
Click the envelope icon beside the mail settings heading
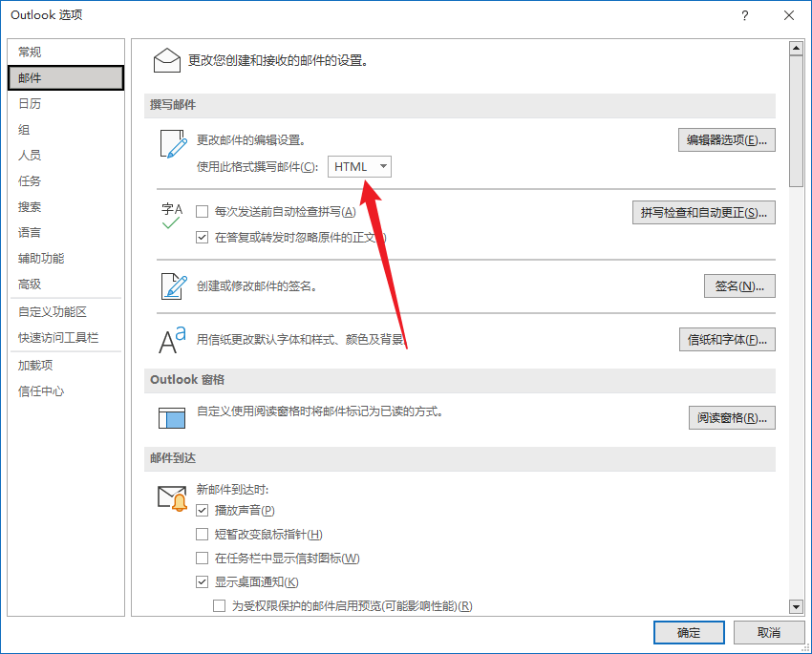pyautogui.click(x=167, y=60)
